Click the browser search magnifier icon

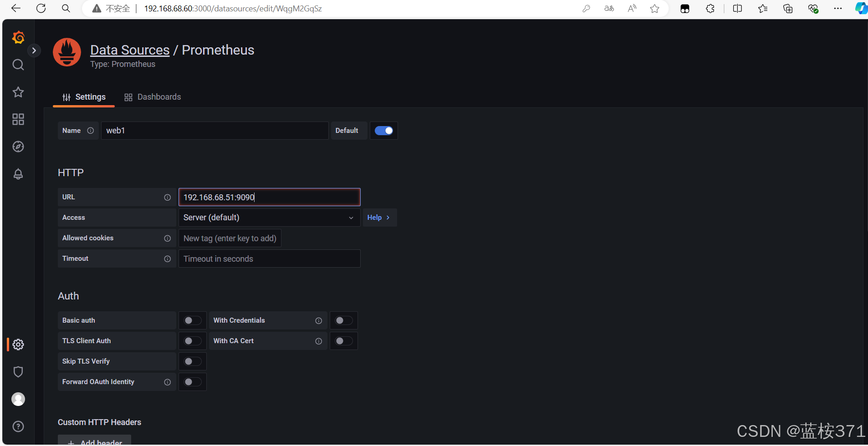pyautogui.click(x=66, y=8)
